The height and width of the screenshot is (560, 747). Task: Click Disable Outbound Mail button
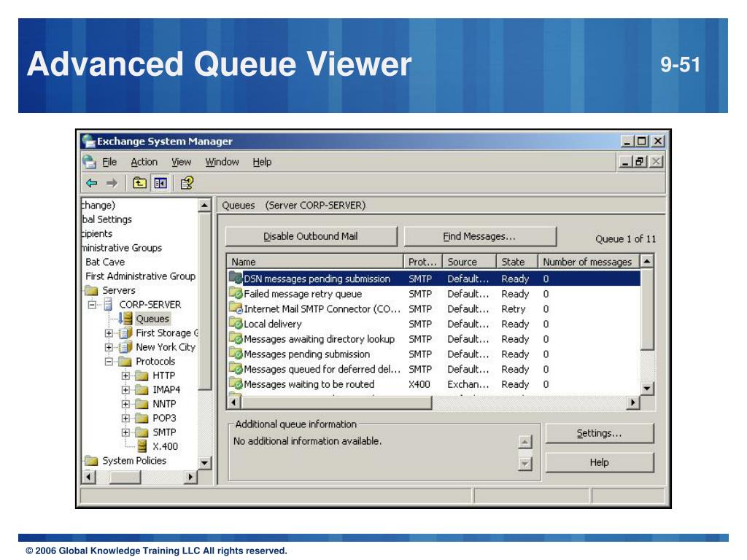pyautogui.click(x=311, y=236)
